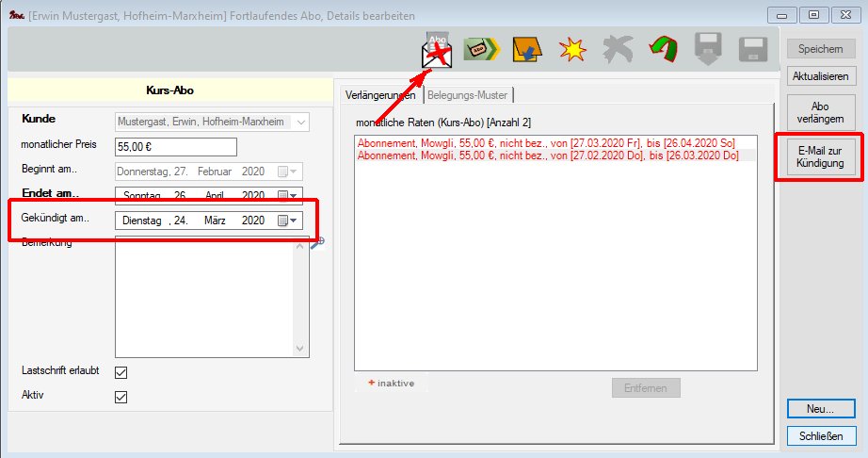868x458 pixels.
Task: Select the subscription entry starting 27.03.2020
Action: [545, 141]
